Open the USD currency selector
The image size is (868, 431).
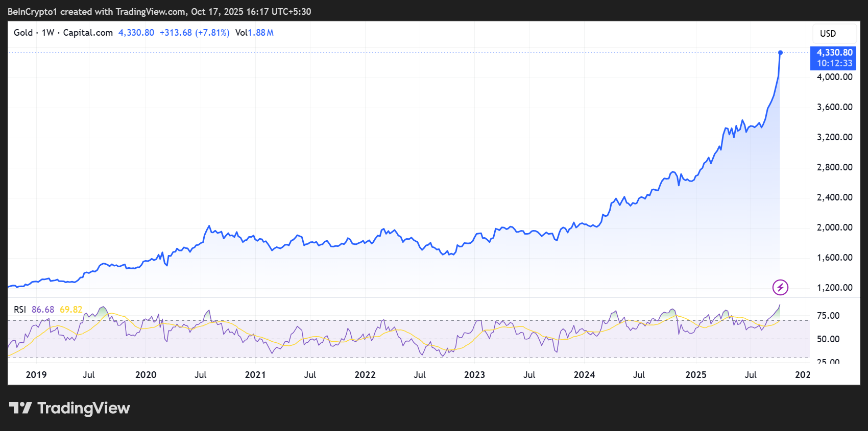[834, 34]
